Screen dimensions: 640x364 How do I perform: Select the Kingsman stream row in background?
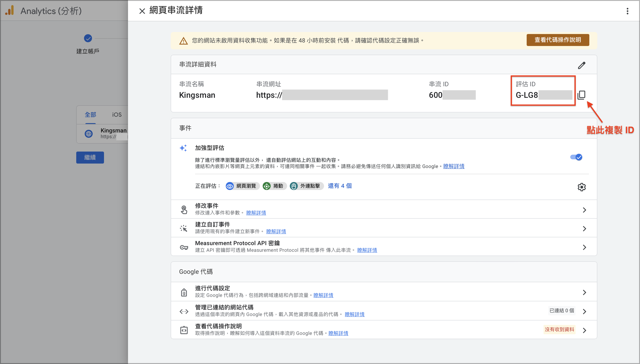coord(102,134)
